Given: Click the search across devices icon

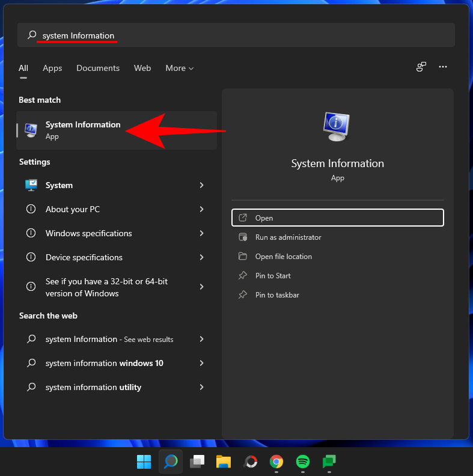Looking at the screenshot, I should [x=421, y=67].
